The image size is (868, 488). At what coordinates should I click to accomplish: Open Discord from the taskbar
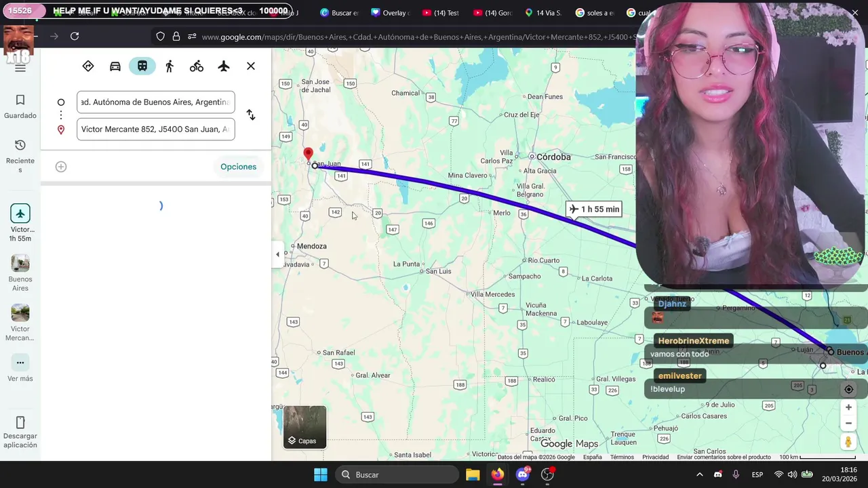click(523, 474)
